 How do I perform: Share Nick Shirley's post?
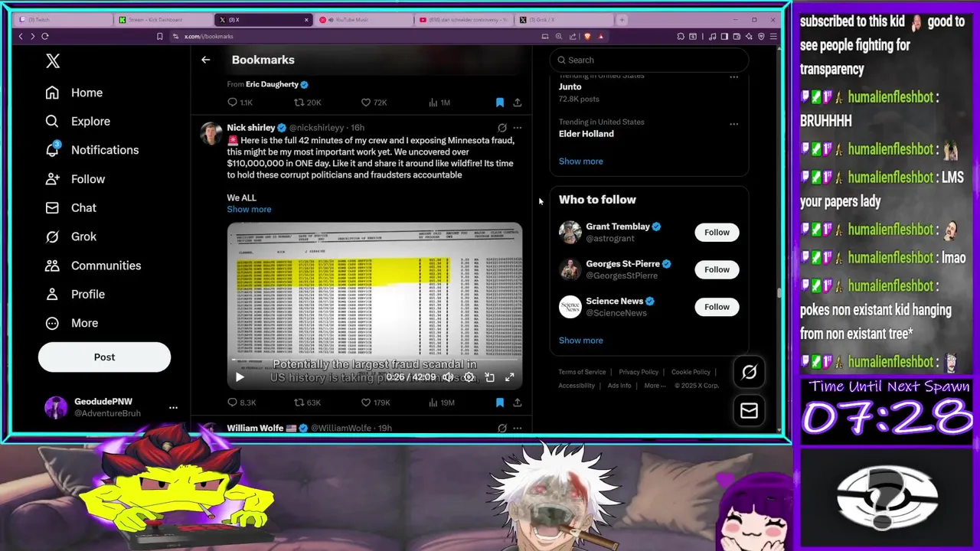pos(518,403)
